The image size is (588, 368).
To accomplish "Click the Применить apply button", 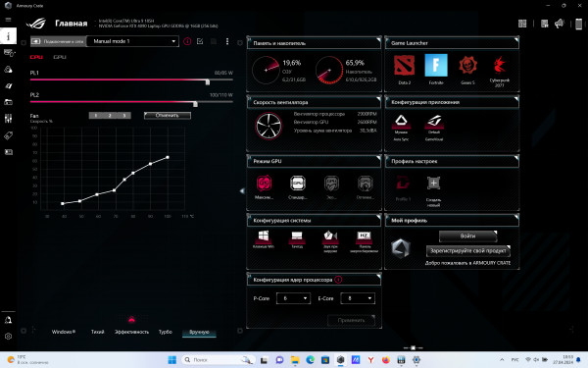I will click(351, 320).
